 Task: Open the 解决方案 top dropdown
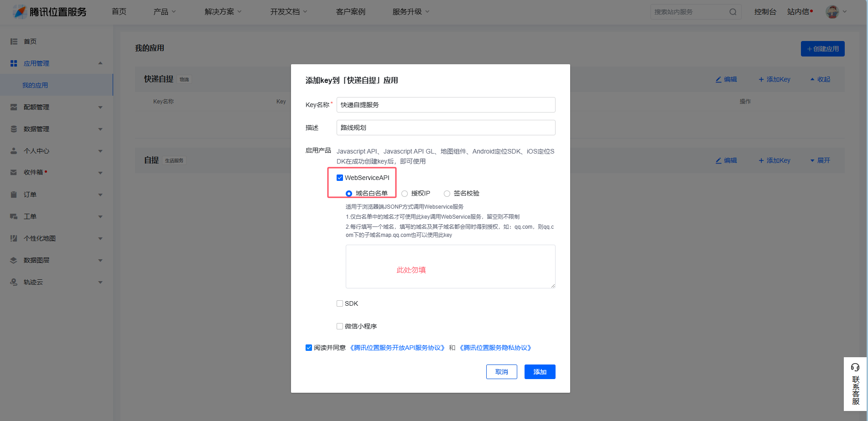click(223, 12)
